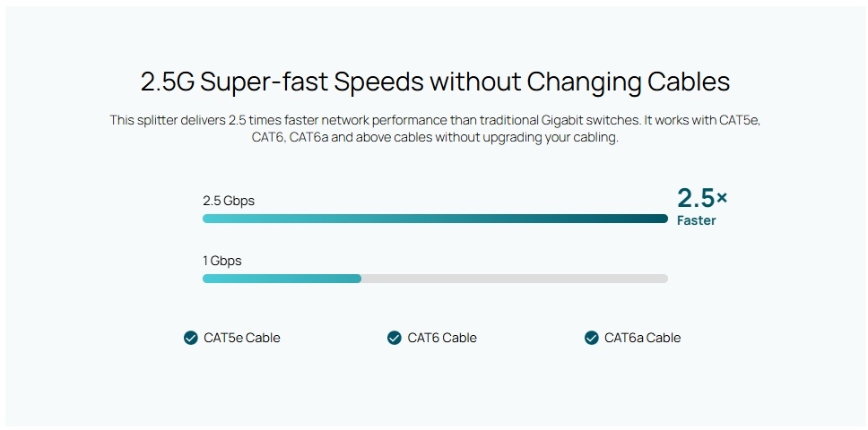Click the splitter description paragraph's first line

click(435, 120)
